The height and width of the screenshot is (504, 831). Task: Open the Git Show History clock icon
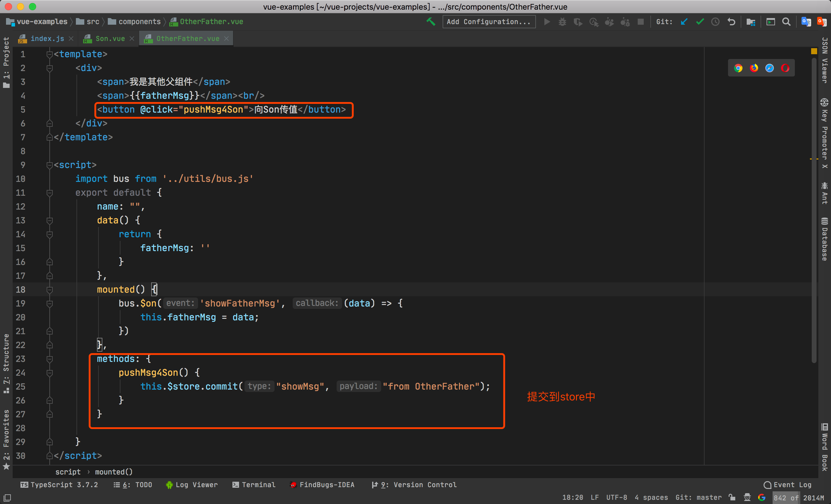715,22
